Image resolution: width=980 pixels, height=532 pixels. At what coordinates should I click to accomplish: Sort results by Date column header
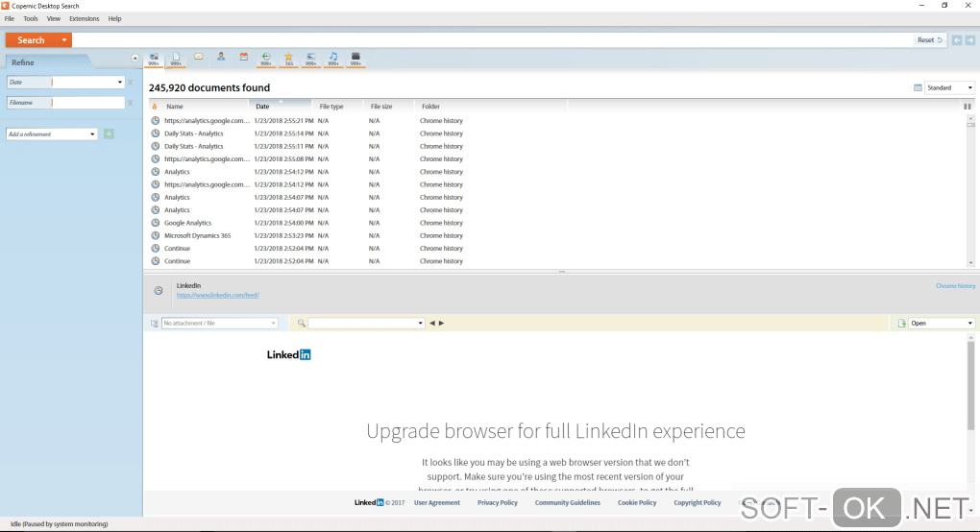coord(280,107)
